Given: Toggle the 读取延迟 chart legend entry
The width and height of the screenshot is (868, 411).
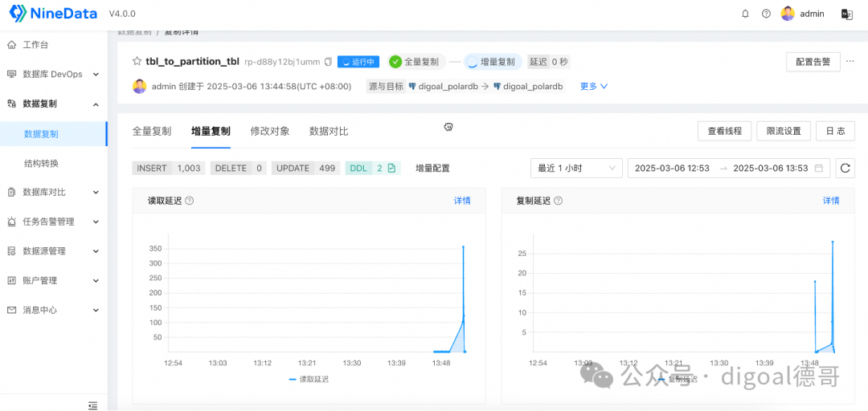Looking at the screenshot, I should pyautogui.click(x=309, y=379).
